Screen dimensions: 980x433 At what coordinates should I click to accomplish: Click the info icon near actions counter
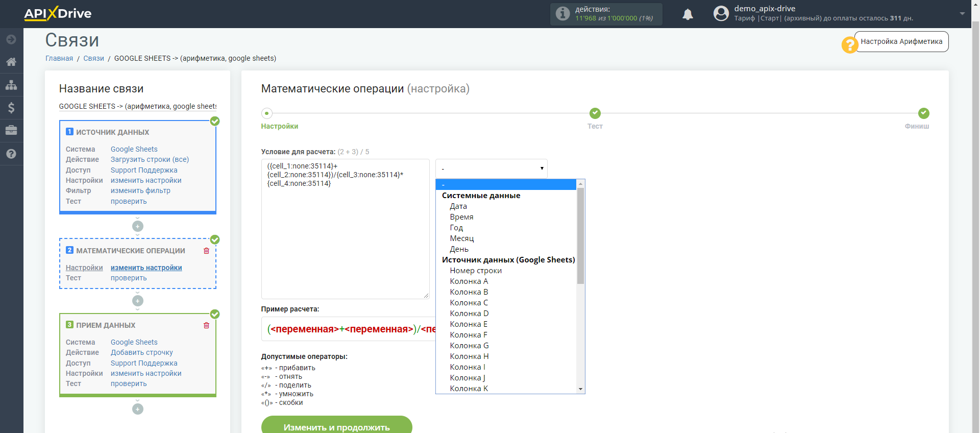click(562, 14)
